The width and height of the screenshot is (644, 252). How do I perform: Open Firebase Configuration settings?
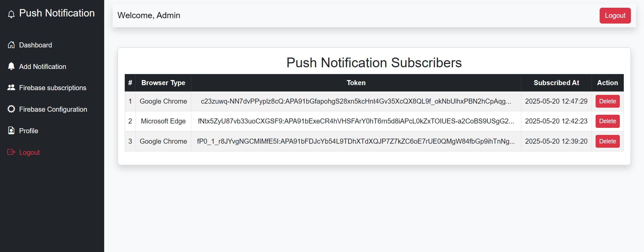(53, 109)
